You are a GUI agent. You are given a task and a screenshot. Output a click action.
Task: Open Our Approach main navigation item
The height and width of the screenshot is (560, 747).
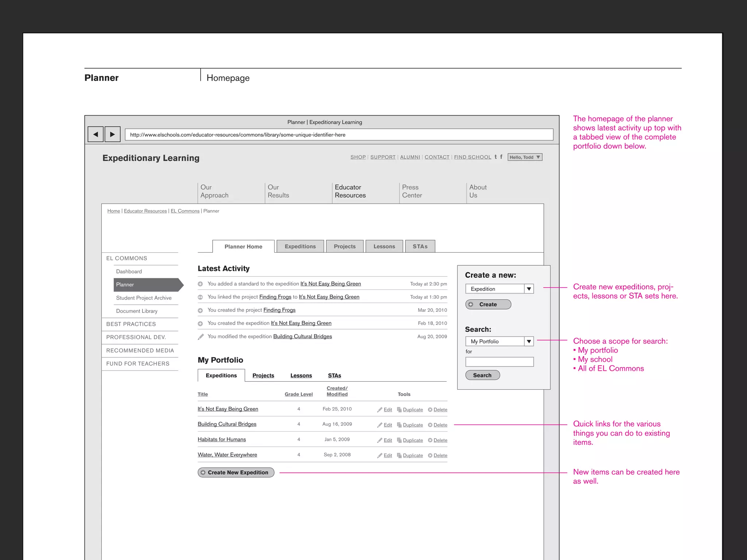(x=214, y=191)
